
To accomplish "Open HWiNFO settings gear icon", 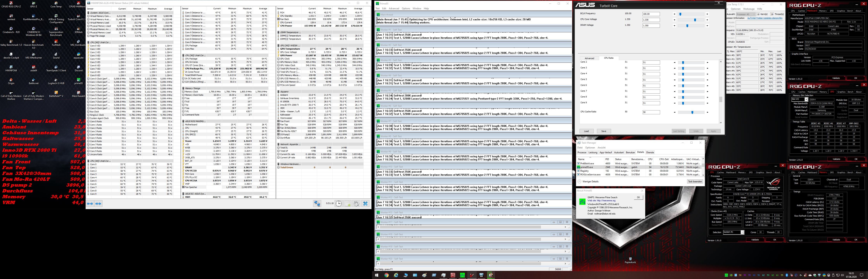I will [x=356, y=203].
